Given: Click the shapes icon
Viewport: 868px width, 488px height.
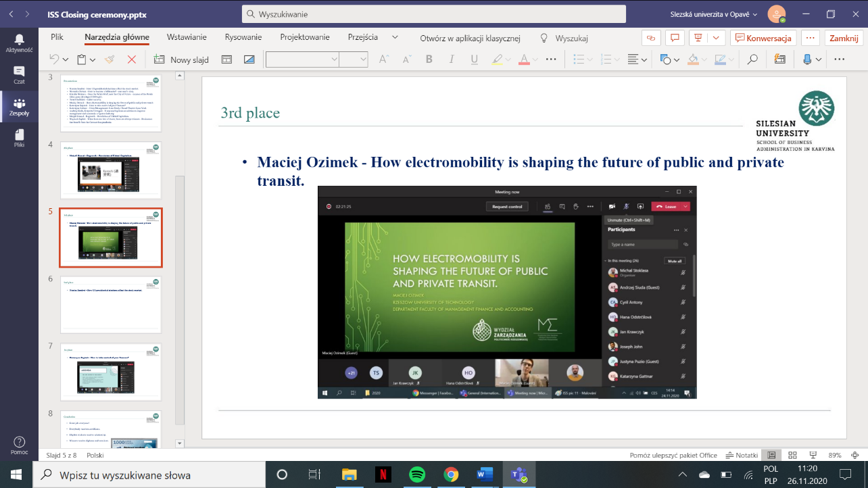Looking at the screenshot, I should tap(666, 59).
